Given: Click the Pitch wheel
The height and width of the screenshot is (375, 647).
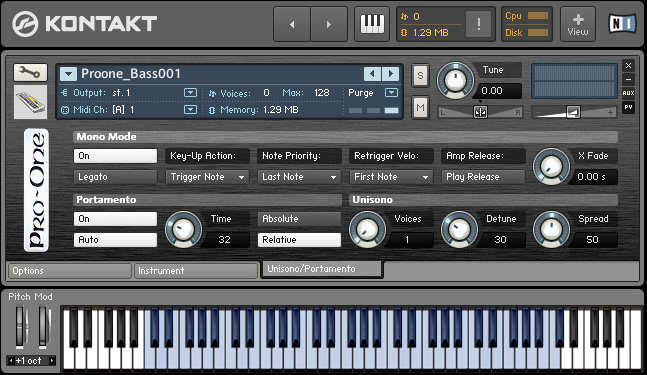Looking at the screenshot, I should [20, 326].
